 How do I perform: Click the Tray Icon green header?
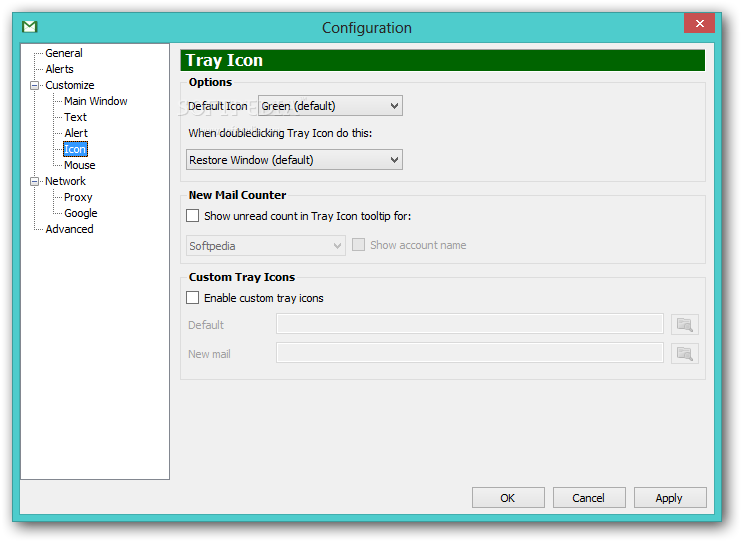(x=442, y=60)
